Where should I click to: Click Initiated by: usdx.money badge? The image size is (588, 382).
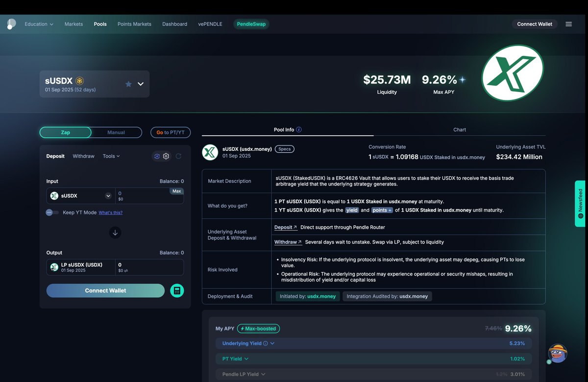coord(308,296)
